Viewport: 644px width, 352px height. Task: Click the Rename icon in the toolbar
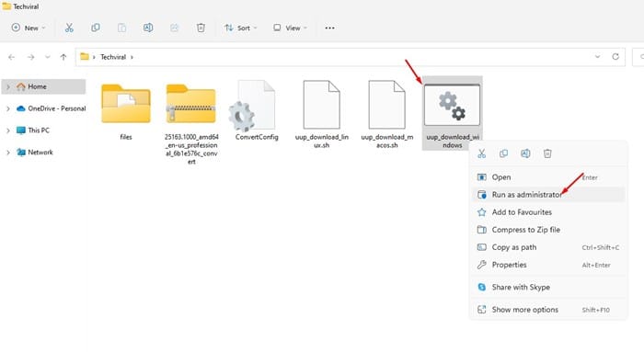click(148, 28)
